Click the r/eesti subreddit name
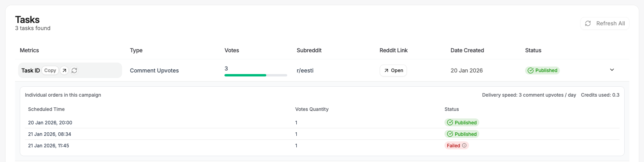 point(305,71)
